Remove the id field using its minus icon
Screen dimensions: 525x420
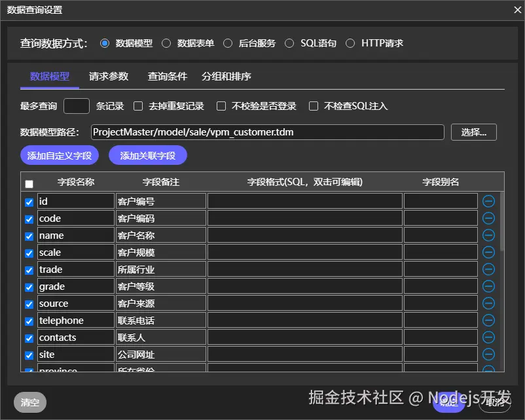488,201
